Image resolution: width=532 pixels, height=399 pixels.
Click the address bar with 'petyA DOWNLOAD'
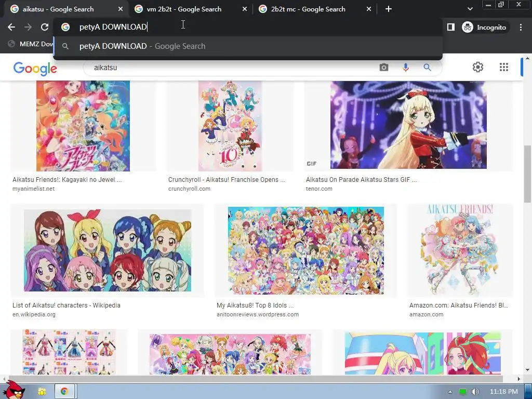point(248,27)
